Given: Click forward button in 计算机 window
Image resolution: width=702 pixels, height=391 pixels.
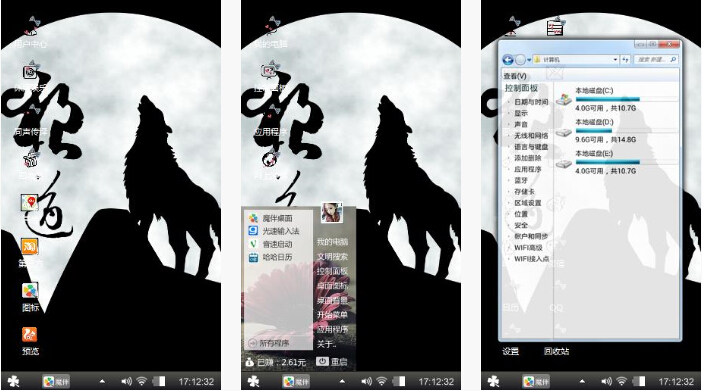Looking at the screenshot, I should coord(520,60).
